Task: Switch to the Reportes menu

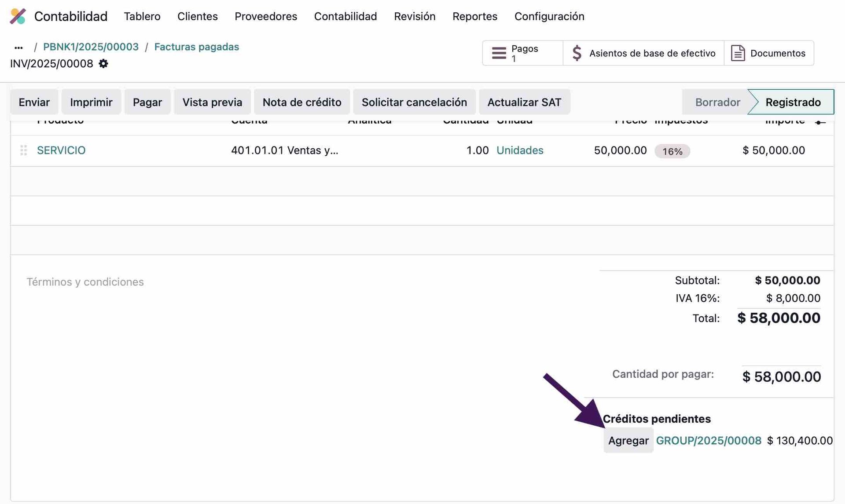Action: [475, 16]
